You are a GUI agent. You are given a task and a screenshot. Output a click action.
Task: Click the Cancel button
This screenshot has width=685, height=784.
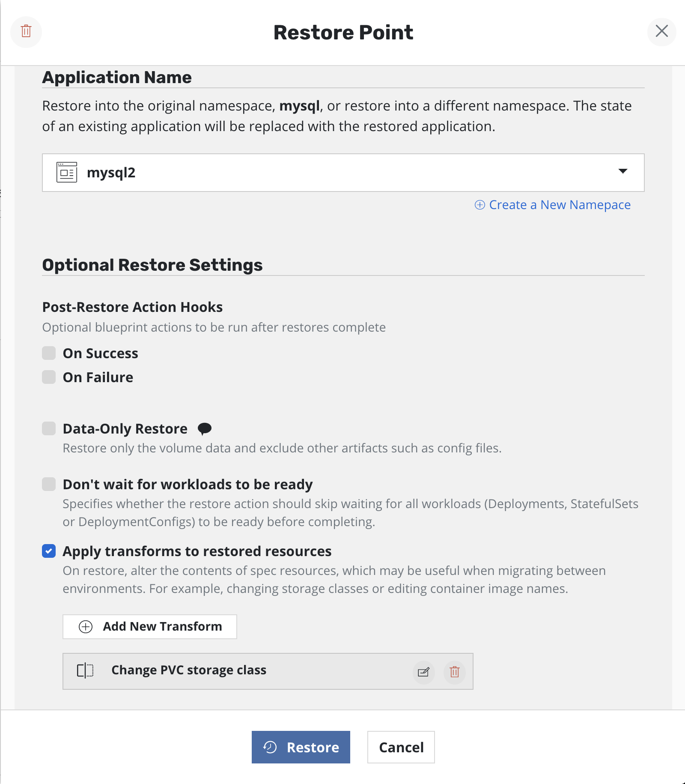[401, 747]
